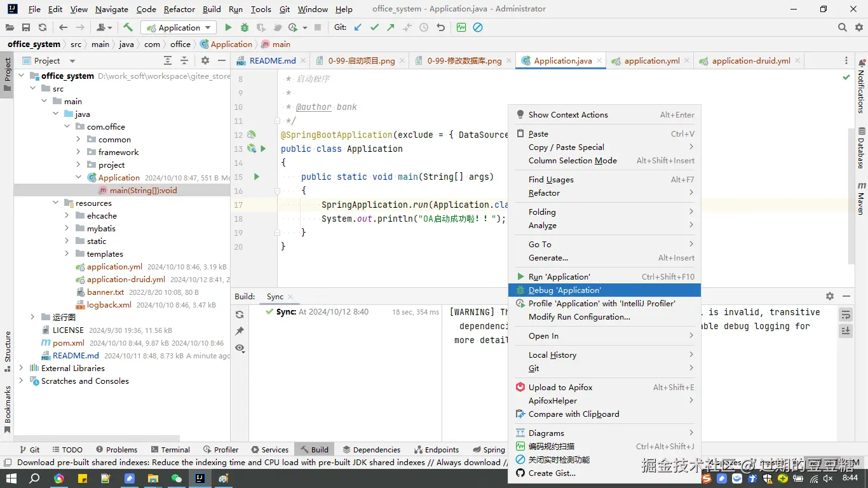868x488 pixels.
Task: Switch to the application.yml editor tab
Action: tap(651, 61)
